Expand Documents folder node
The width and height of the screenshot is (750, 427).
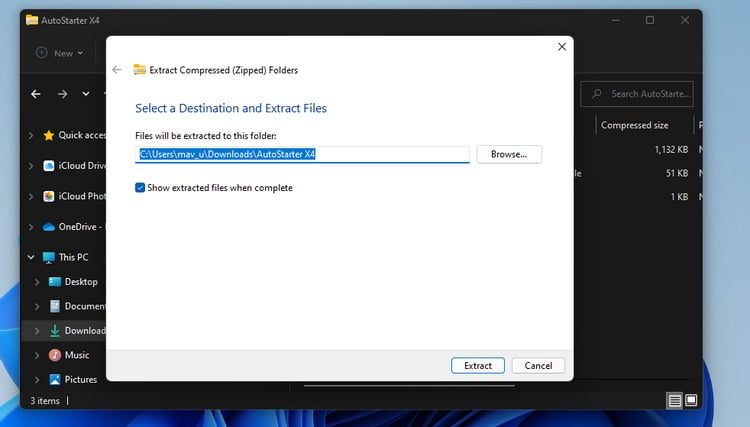click(x=37, y=307)
